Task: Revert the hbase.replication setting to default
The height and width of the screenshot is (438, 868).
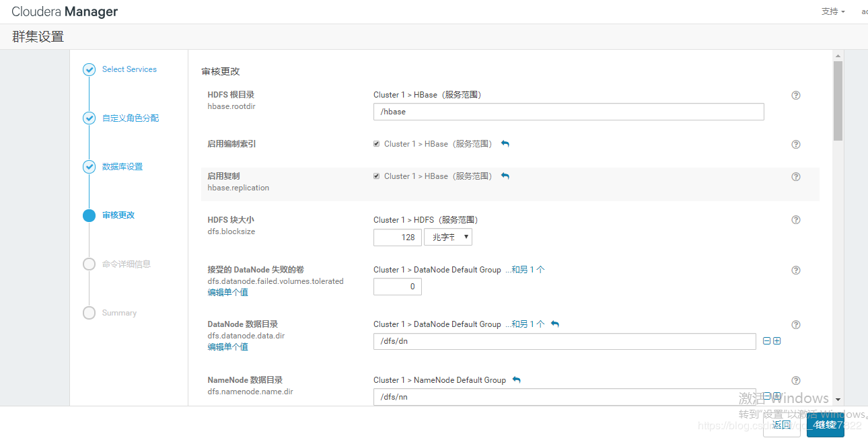Action: (x=505, y=176)
